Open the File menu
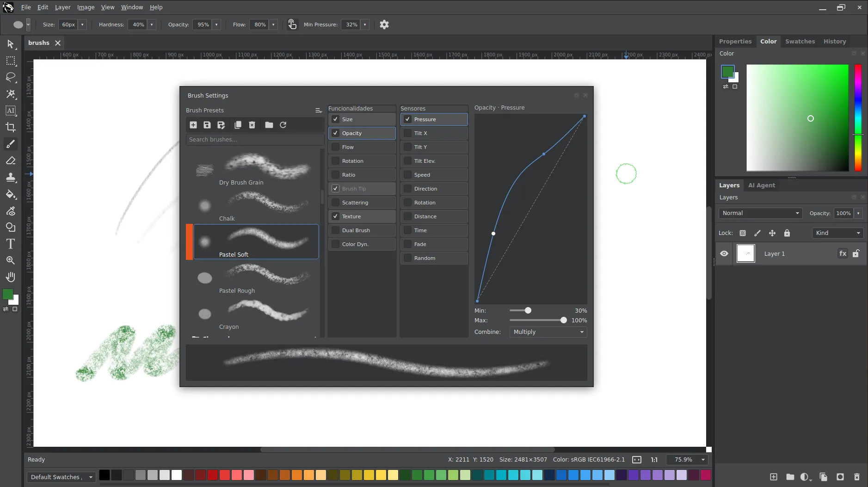The width and height of the screenshot is (868, 487). 26,7
